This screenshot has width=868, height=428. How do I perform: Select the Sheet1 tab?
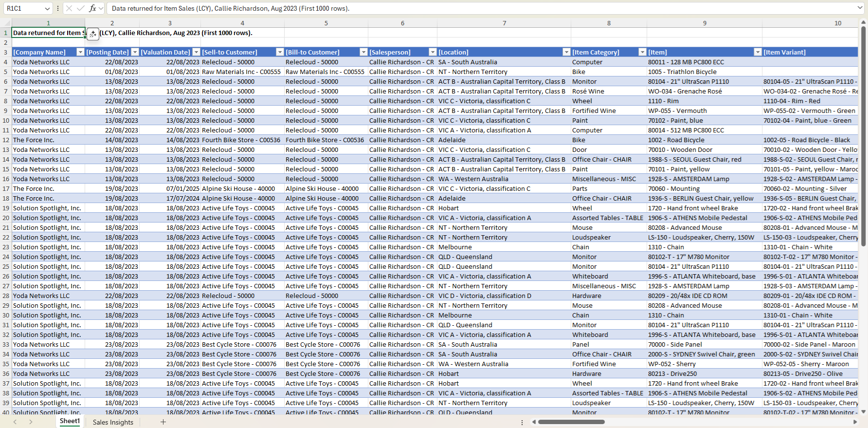point(70,421)
